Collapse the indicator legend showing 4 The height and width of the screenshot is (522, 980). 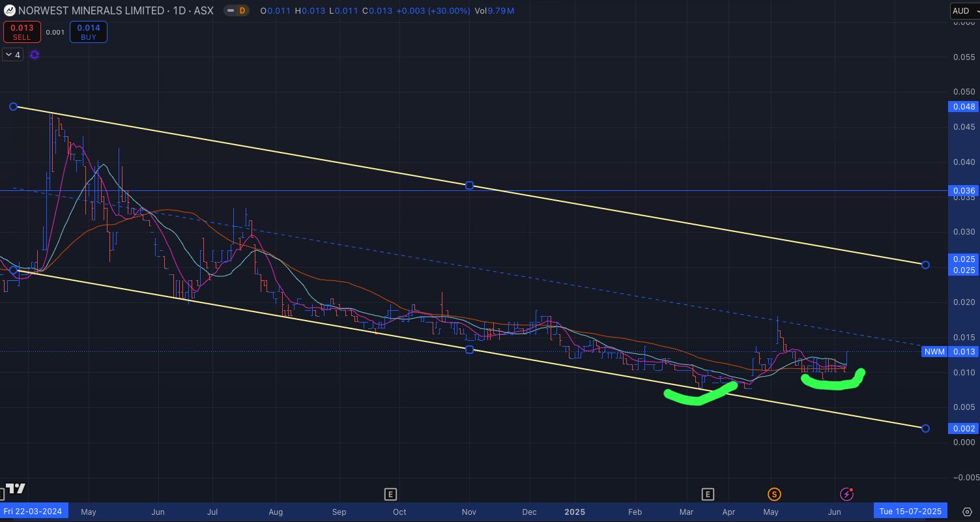[12, 55]
